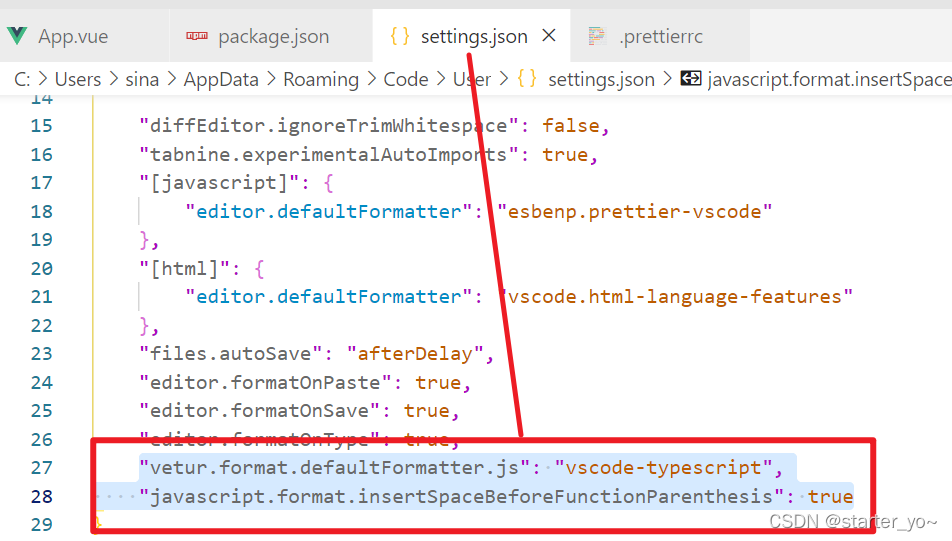Click line number 23 in the gutter
Image resolution: width=952 pixels, height=541 pixels.
pyautogui.click(x=41, y=353)
